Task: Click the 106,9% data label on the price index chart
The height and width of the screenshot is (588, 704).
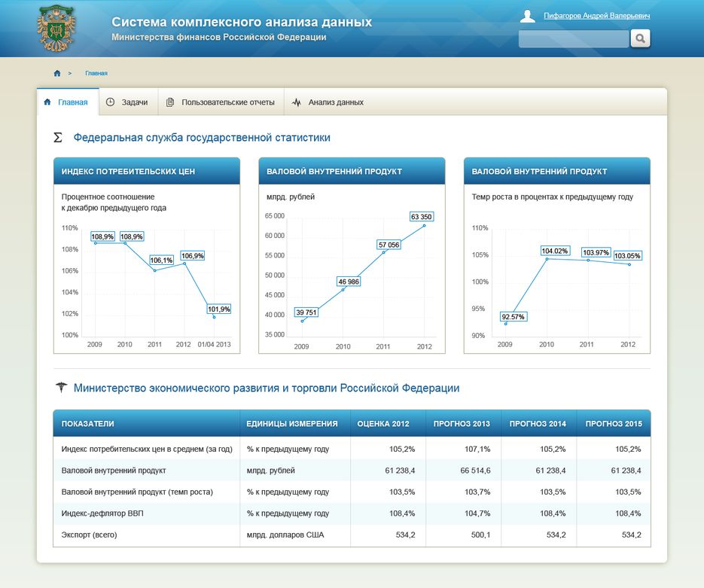Action: click(x=193, y=256)
